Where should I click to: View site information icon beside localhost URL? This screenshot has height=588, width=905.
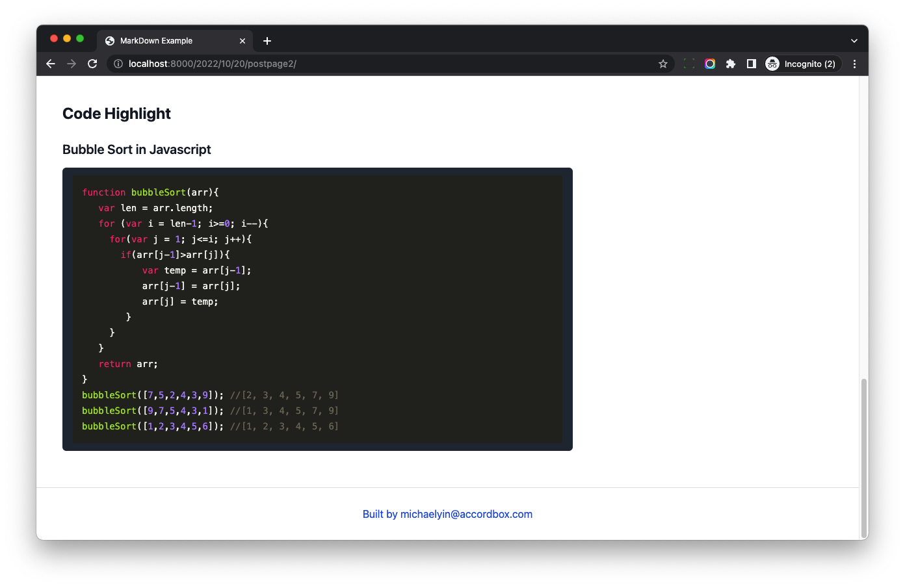(118, 64)
